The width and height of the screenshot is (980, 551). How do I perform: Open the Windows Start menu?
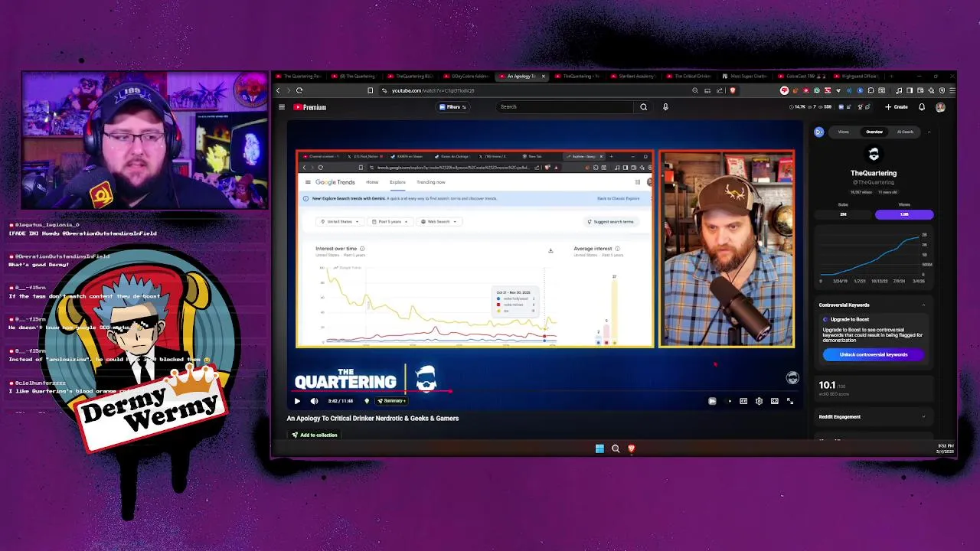coord(599,448)
